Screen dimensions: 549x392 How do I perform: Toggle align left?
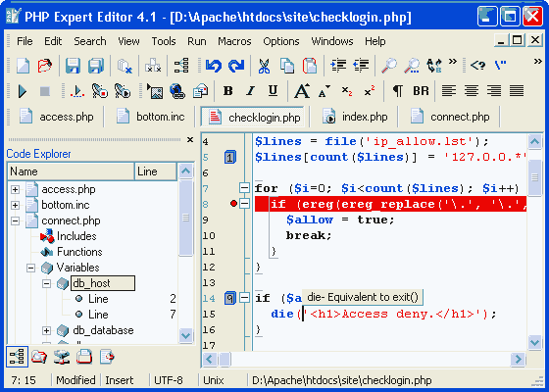point(449,91)
